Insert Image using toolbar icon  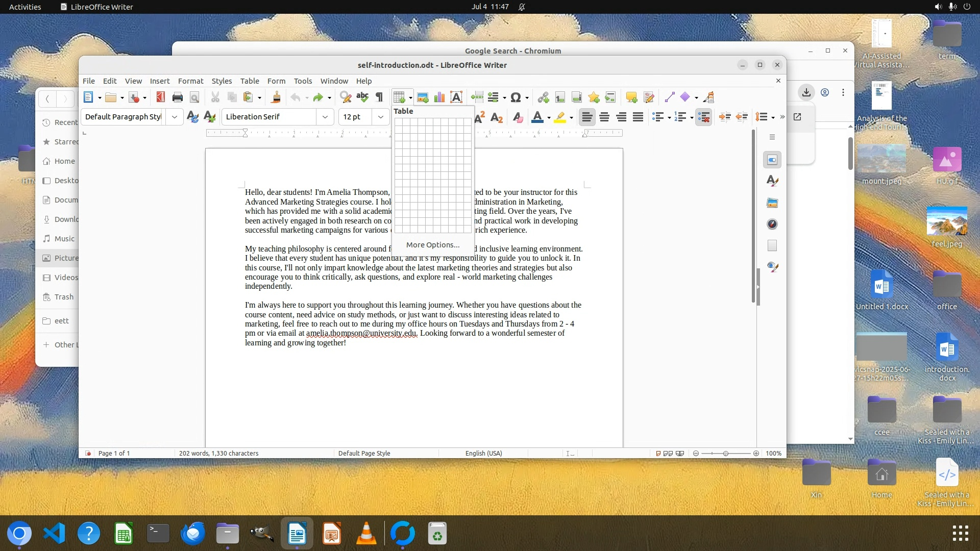423,97
